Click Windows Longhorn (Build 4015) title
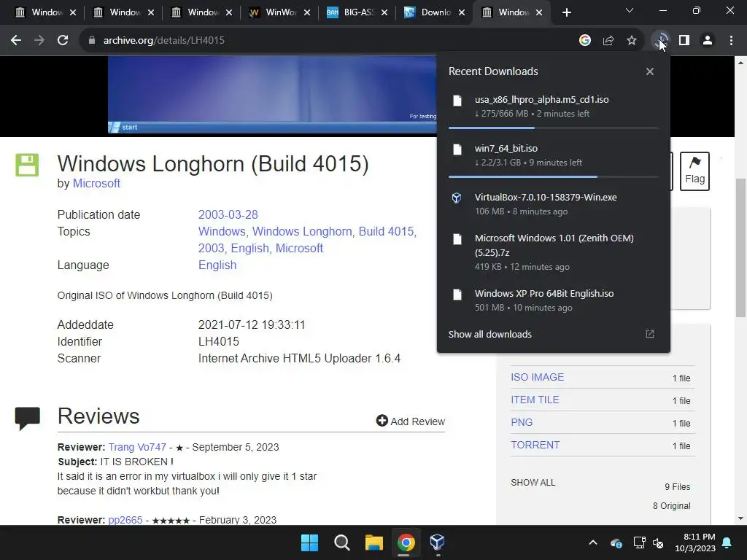The image size is (747, 560). [213, 164]
